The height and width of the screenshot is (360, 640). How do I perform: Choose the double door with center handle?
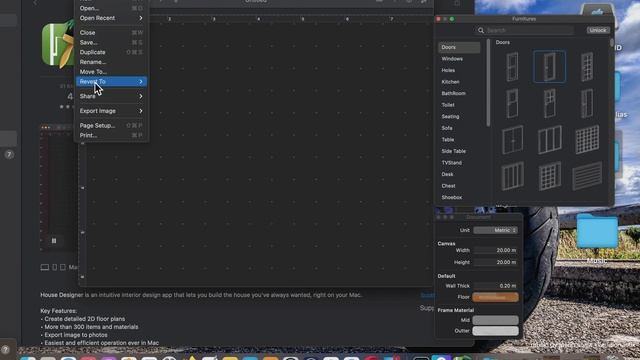coord(512,140)
